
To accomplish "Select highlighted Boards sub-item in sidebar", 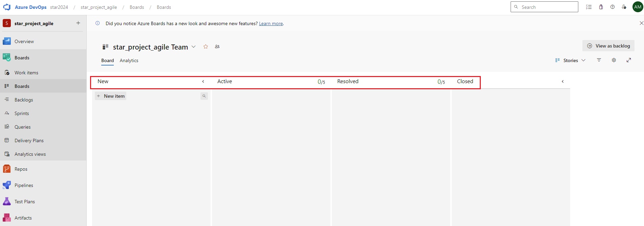I will (x=43, y=86).
